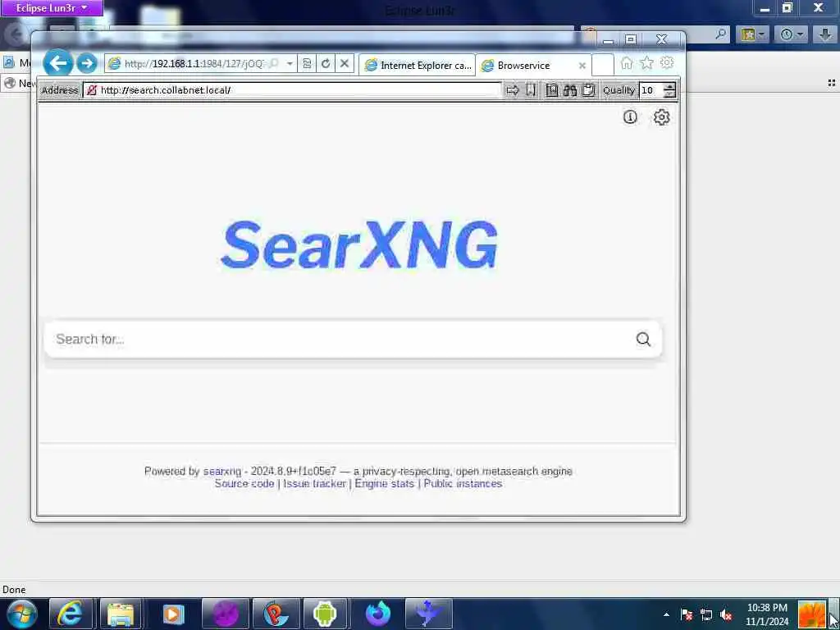The height and width of the screenshot is (630, 840).
Task: Open the IE home page icon
Action: coord(627,63)
